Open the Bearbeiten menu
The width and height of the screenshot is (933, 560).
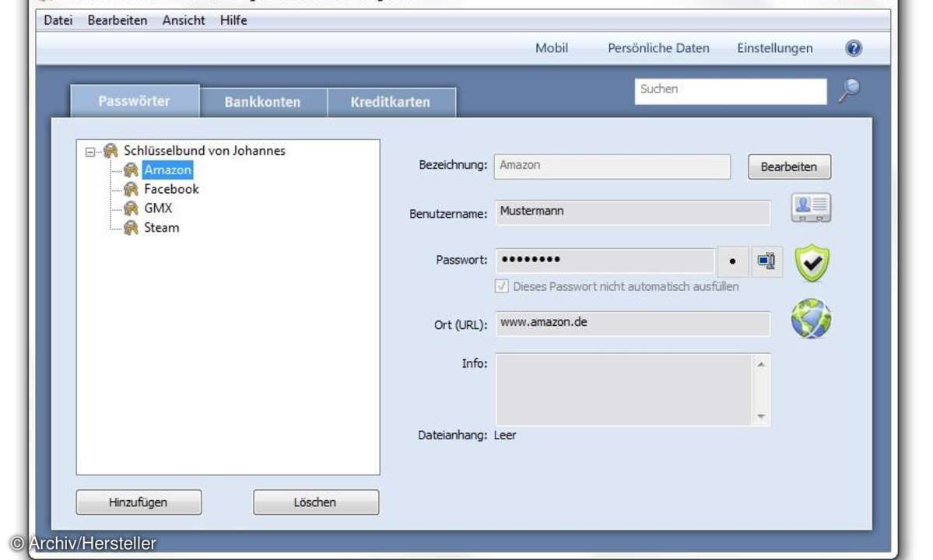pos(118,20)
